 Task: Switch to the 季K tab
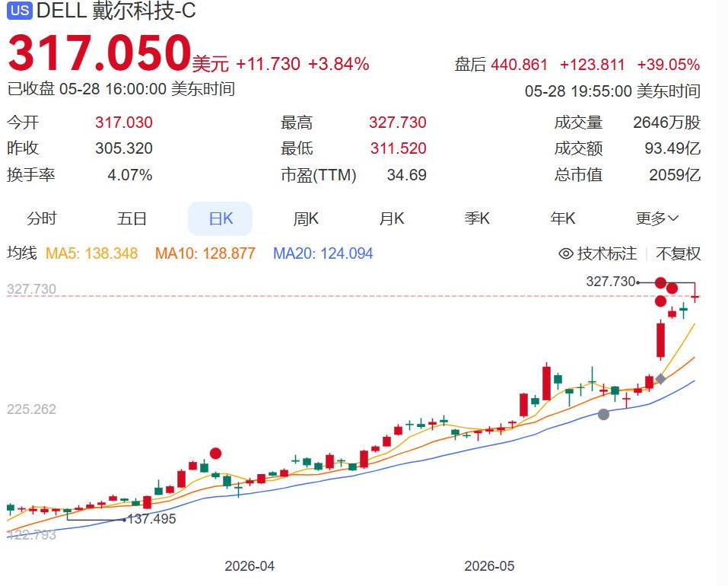click(477, 218)
